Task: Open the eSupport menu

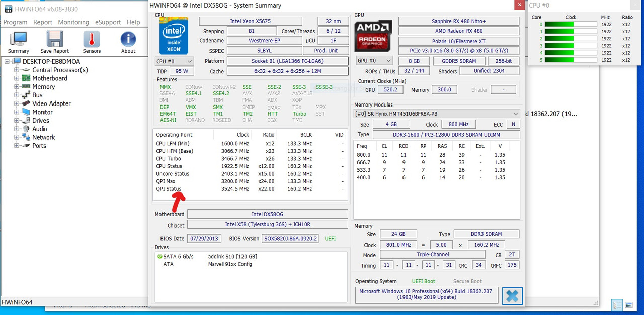Action: (108, 22)
